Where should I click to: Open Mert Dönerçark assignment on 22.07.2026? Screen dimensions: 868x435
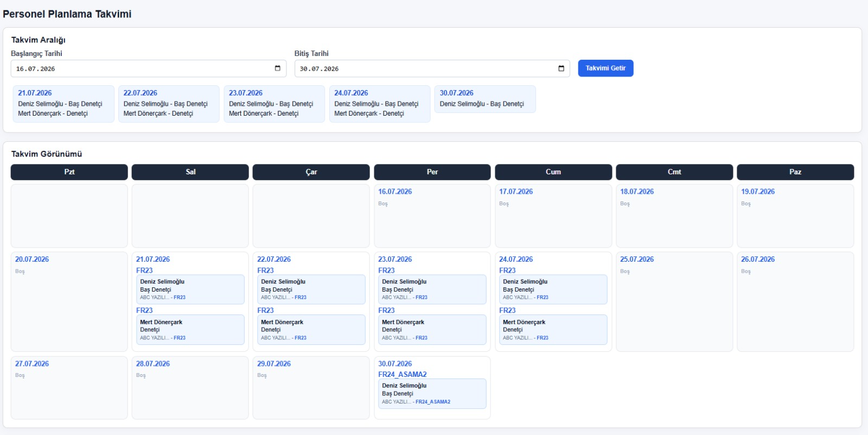click(x=311, y=330)
